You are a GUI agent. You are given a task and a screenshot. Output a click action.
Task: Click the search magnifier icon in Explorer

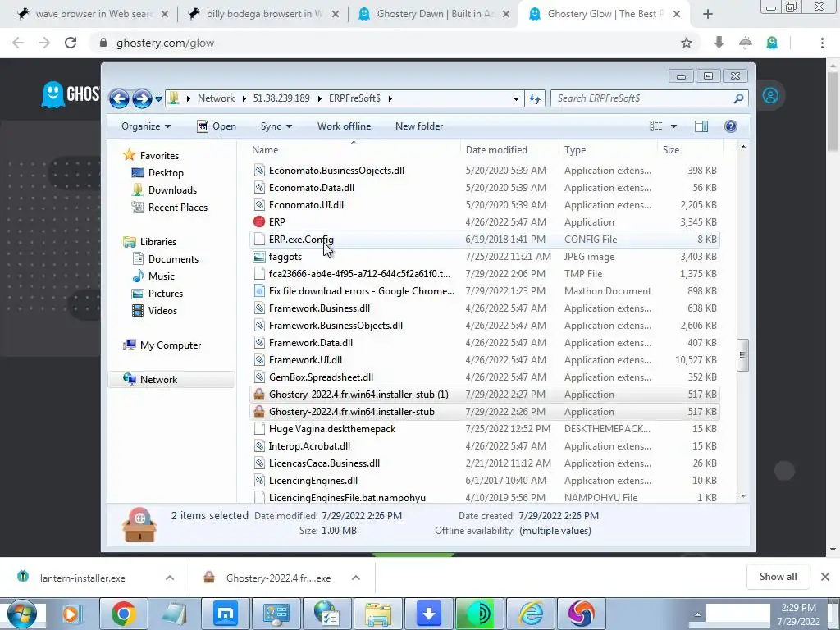(738, 98)
